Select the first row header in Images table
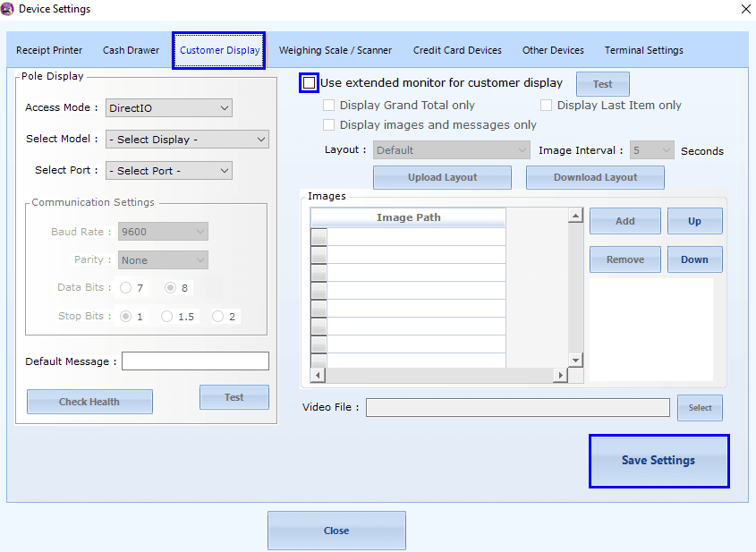The width and height of the screenshot is (756, 552). pyautogui.click(x=319, y=237)
